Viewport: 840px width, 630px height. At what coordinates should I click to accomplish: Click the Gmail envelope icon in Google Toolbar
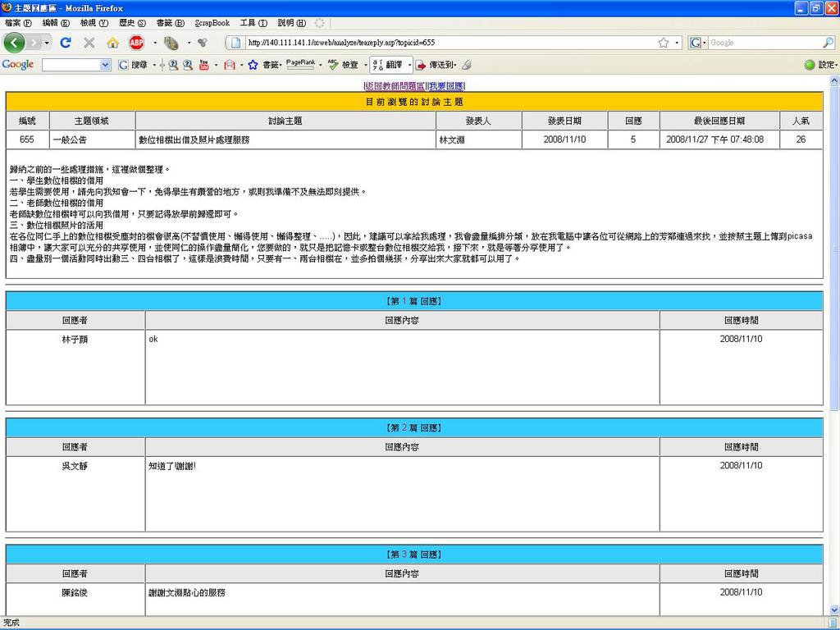click(x=230, y=65)
